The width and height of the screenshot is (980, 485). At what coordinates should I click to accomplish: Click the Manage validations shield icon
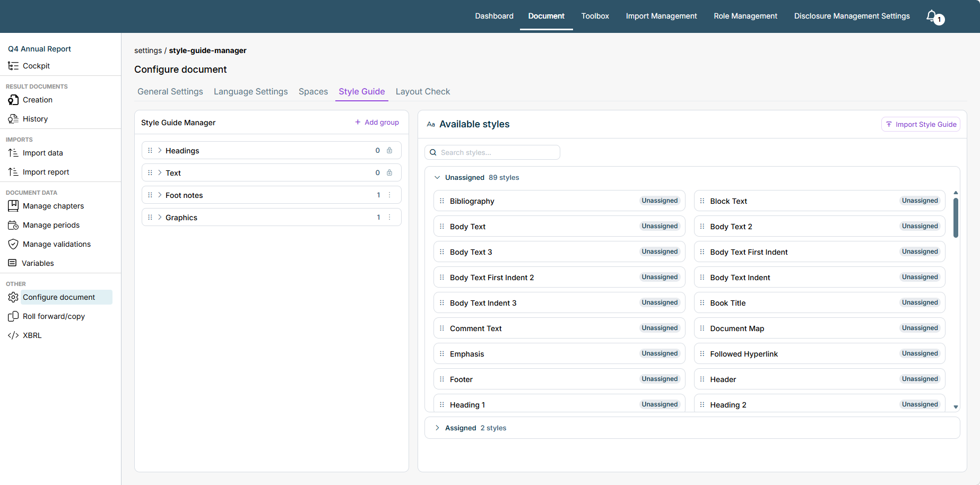(13, 244)
